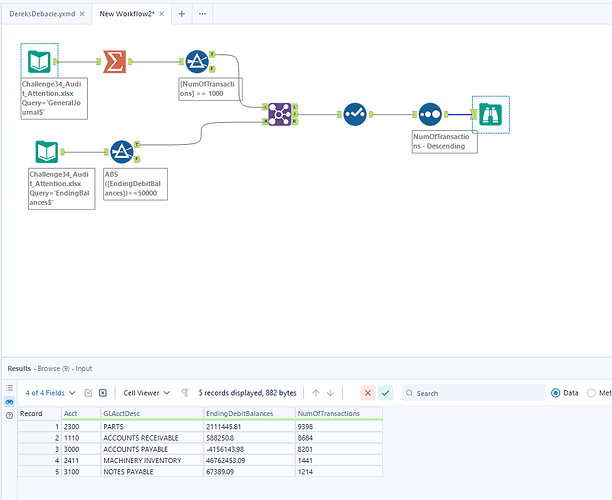Expand the 4 of 4 Fields dropdown
The width and height of the screenshot is (612, 500).
tap(50, 393)
